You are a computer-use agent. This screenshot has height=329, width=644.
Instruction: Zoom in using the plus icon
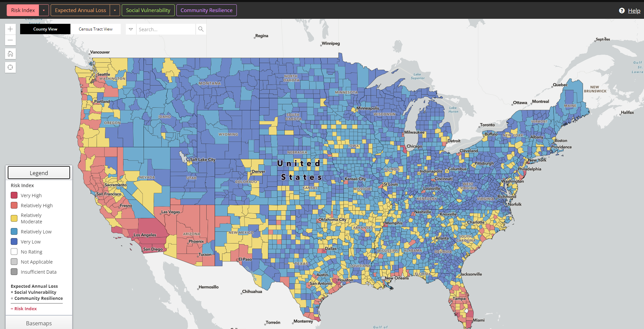click(10, 29)
